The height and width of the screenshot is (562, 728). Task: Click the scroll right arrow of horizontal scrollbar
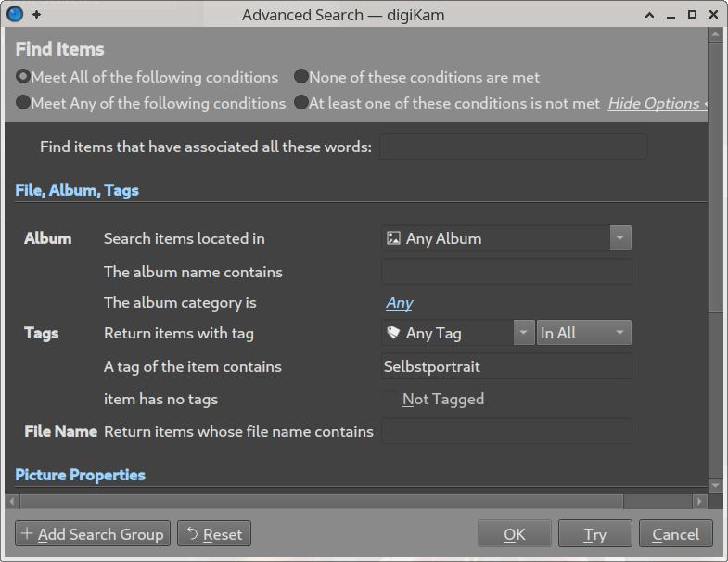tap(699, 501)
